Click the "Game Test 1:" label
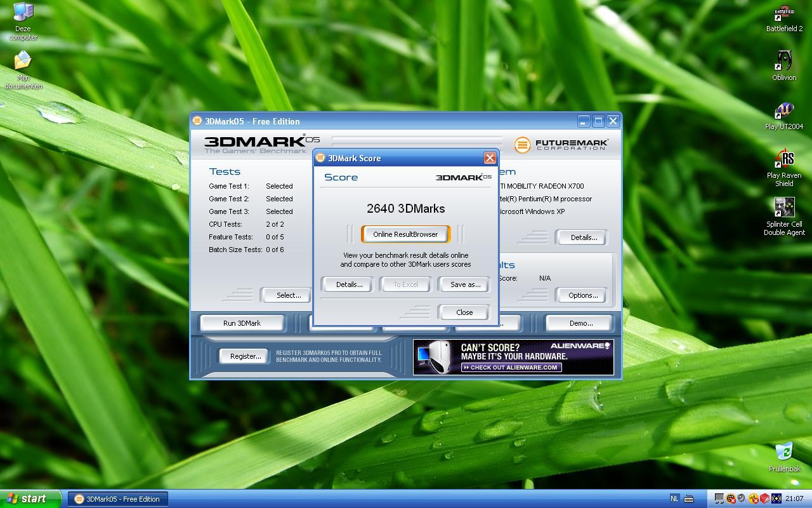Viewport: 812px width, 508px height. click(228, 186)
